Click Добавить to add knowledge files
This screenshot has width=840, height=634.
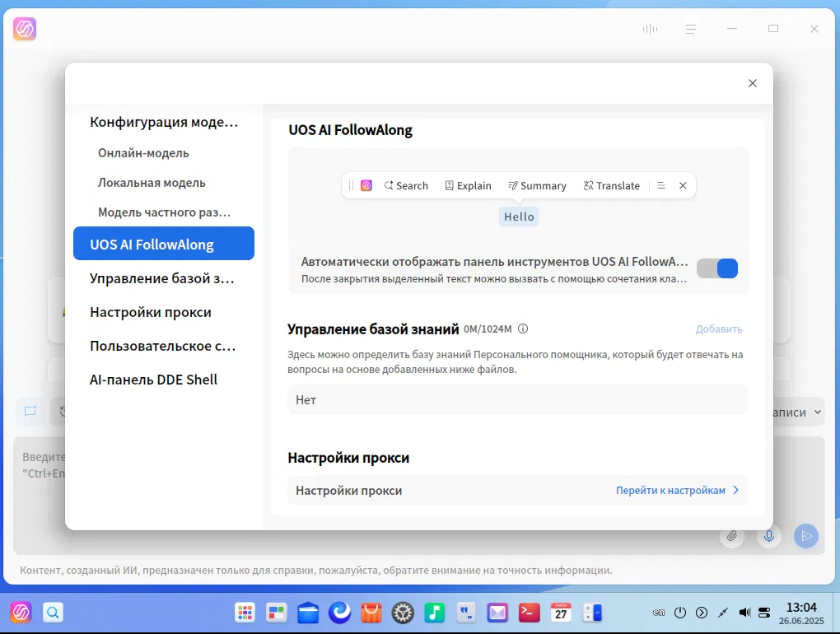pyautogui.click(x=719, y=329)
